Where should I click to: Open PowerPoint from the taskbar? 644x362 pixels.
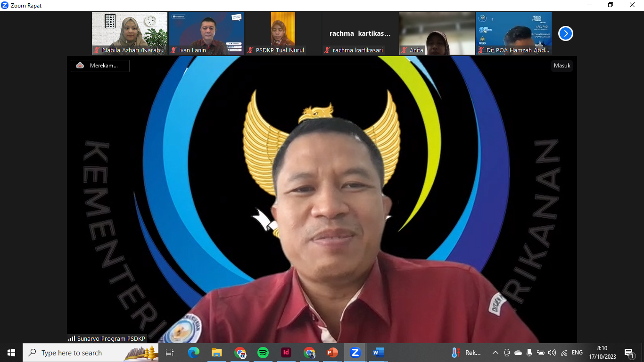coord(332,353)
